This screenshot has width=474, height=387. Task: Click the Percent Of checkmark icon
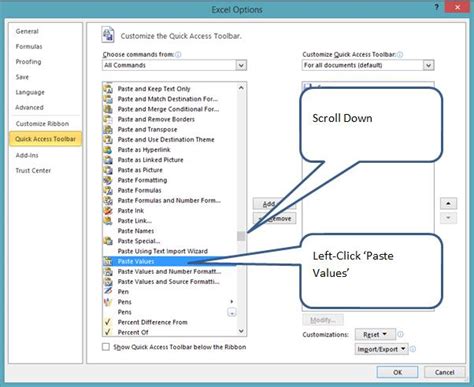(108, 332)
